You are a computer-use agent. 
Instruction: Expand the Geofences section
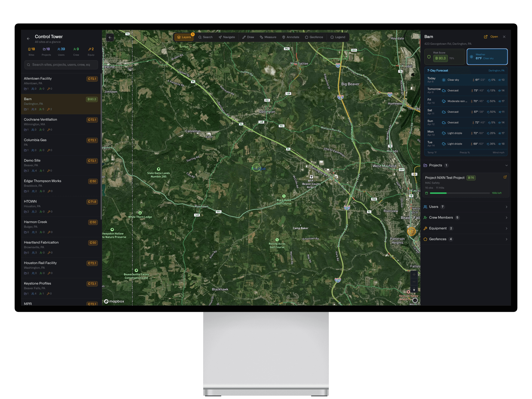[466, 239]
